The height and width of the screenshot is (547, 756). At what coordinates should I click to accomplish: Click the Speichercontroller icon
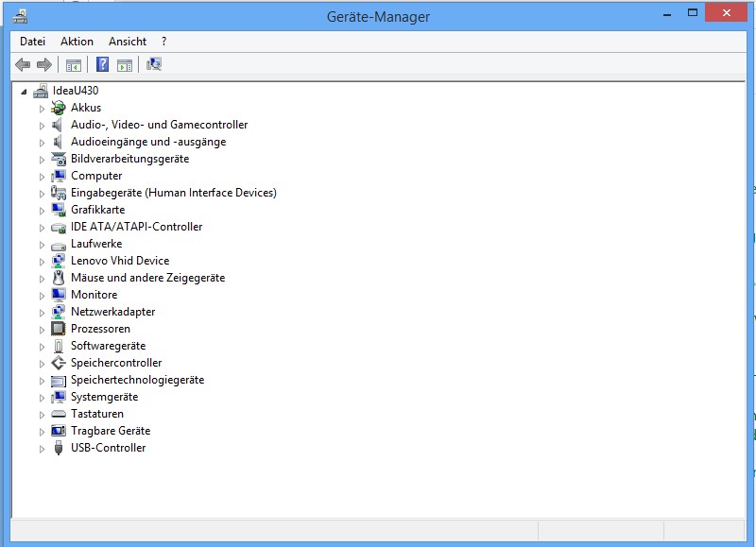point(59,363)
